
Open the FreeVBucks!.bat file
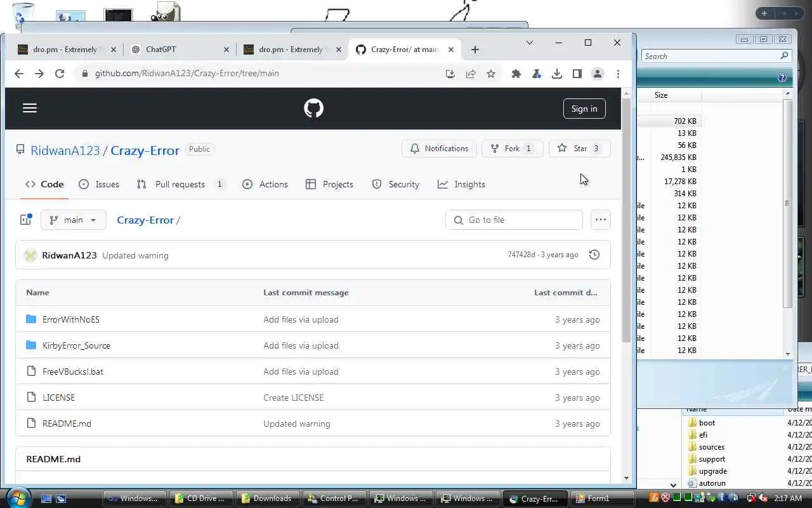73,371
